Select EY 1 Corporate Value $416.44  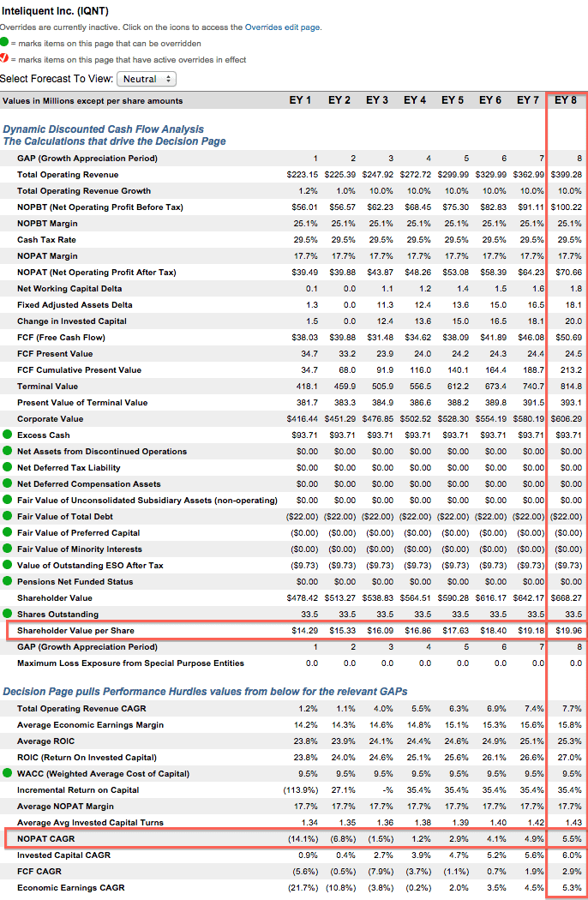(x=303, y=419)
